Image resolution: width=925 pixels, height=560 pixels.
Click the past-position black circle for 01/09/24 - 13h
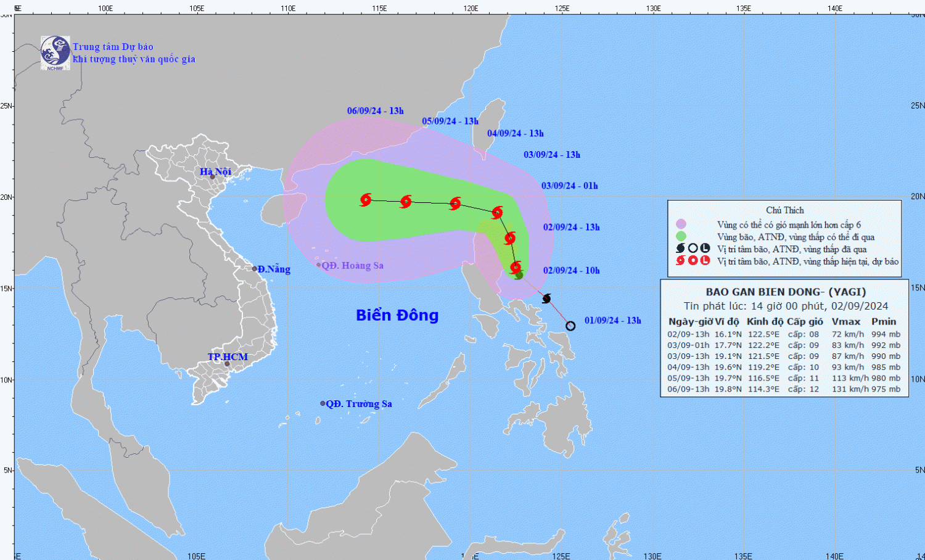(570, 326)
